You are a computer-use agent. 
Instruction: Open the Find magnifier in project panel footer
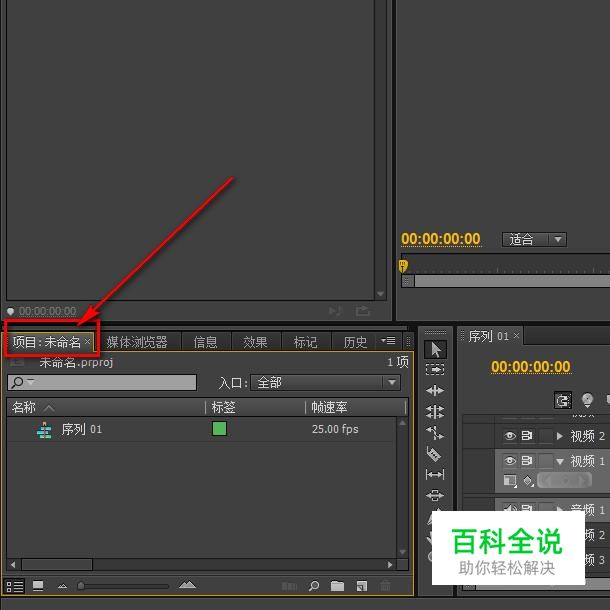coord(314,586)
